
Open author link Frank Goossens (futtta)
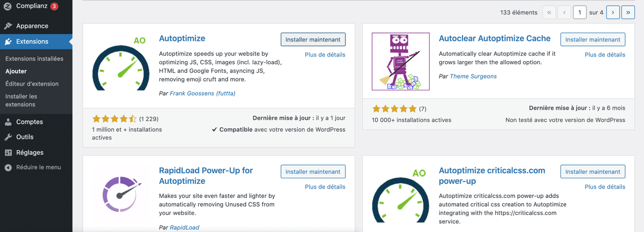click(202, 93)
